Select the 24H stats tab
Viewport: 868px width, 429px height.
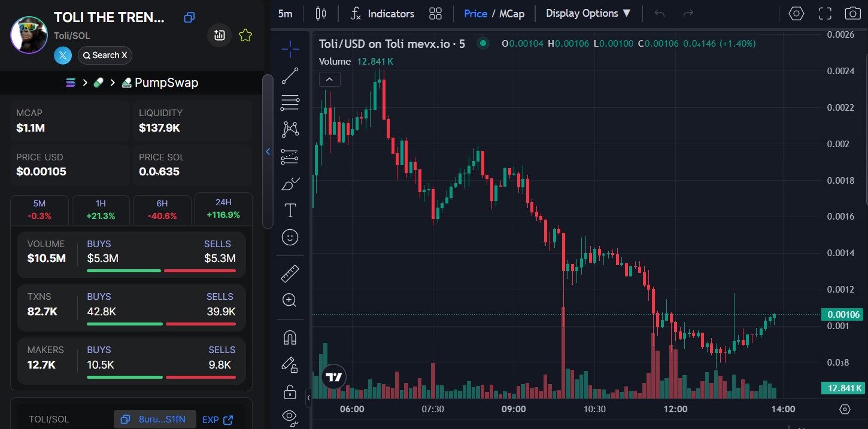(223, 209)
